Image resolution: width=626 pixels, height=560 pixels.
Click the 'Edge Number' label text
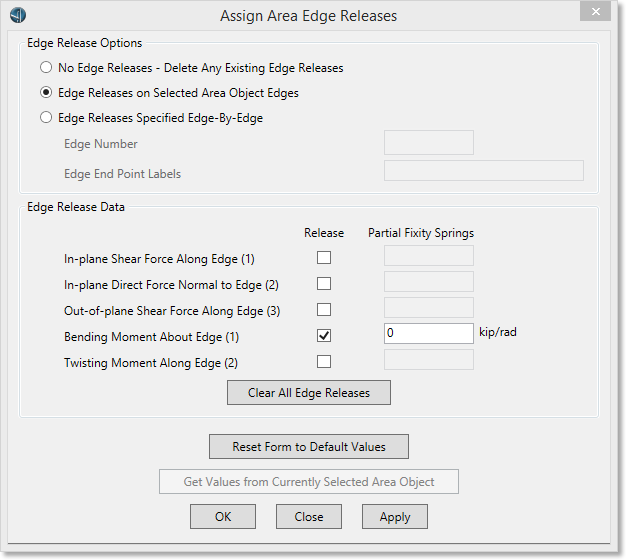pyautogui.click(x=101, y=144)
